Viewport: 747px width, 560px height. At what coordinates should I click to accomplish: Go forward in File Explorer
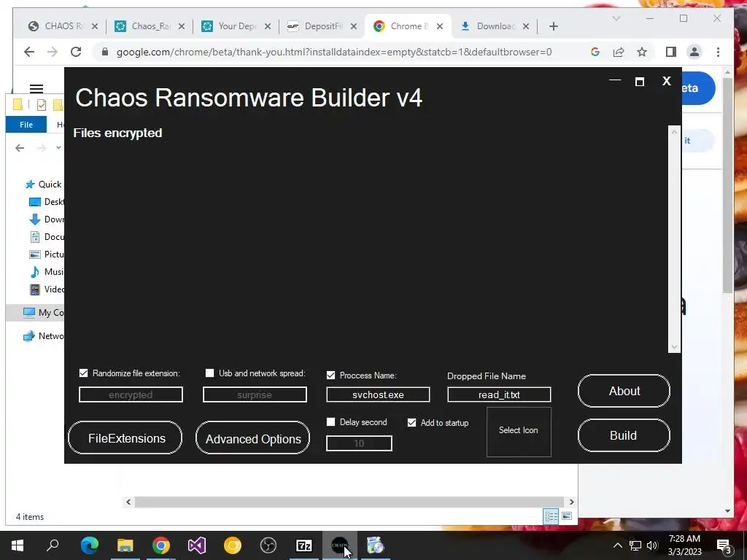pos(42,147)
